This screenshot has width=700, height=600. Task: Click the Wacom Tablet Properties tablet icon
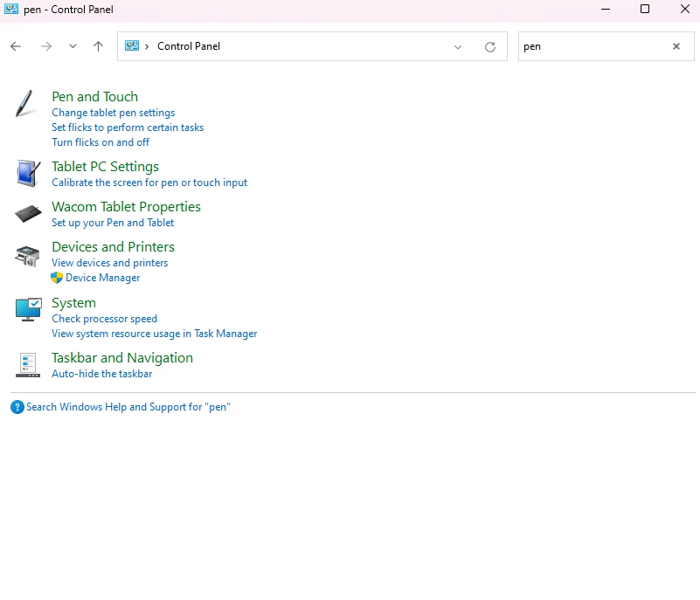click(x=28, y=214)
